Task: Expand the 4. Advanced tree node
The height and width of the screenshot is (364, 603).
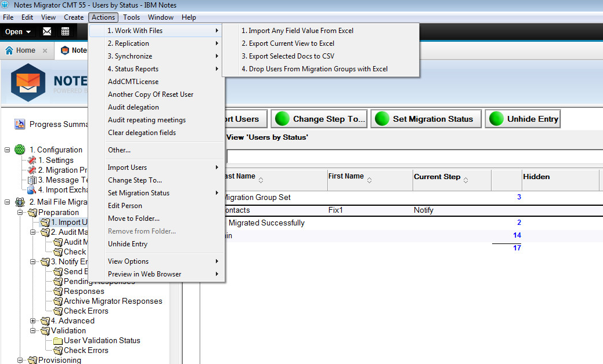Action: [33, 321]
